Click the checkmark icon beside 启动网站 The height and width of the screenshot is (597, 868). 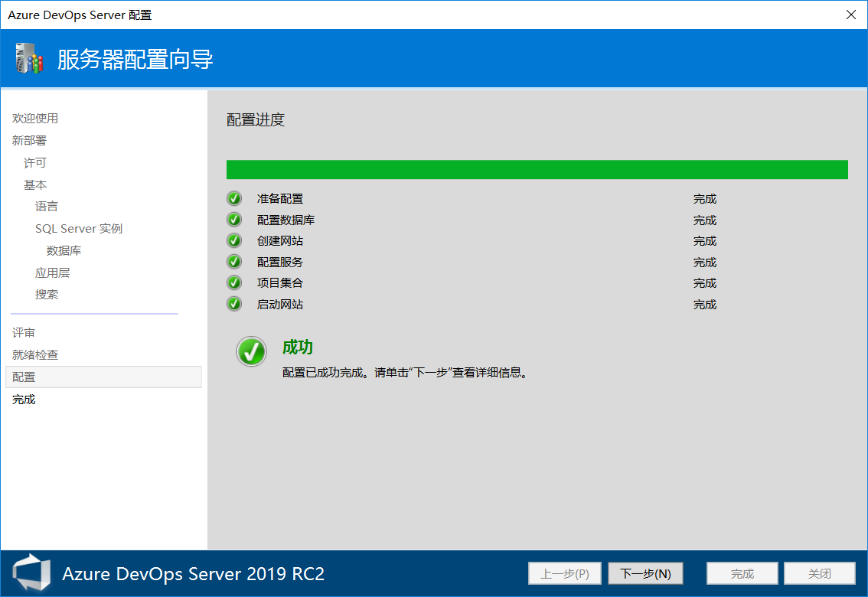tap(233, 303)
